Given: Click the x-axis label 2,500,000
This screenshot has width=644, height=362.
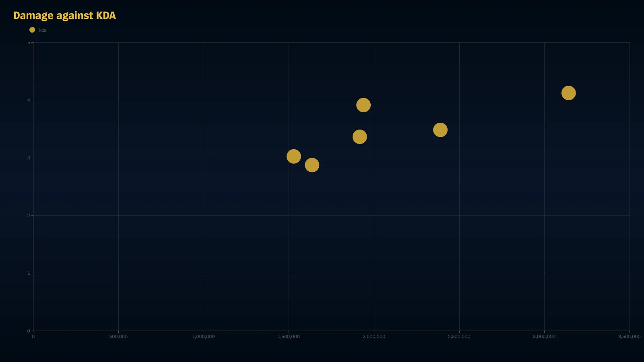Looking at the screenshot, I should pyautogui.click(x=459, y=337).
